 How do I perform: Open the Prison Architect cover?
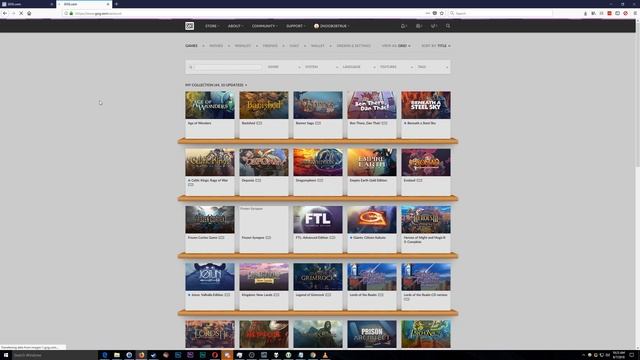tap(371, 334)
